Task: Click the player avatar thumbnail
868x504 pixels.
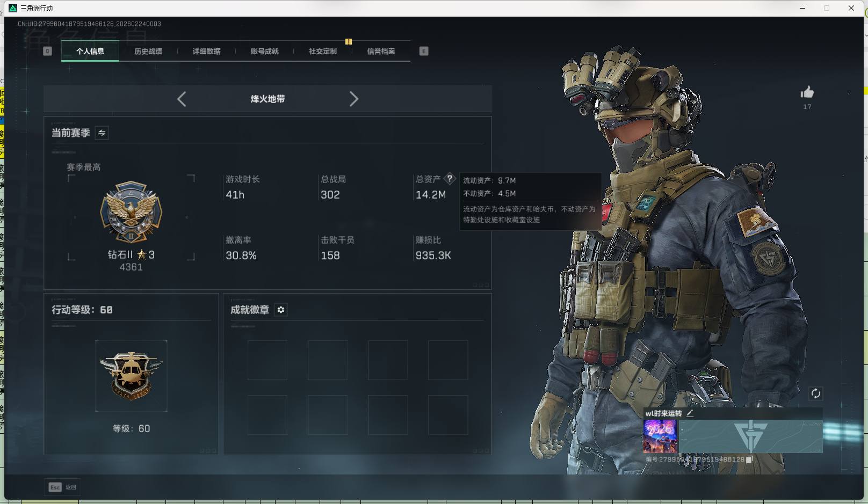Action: point(660,436)
